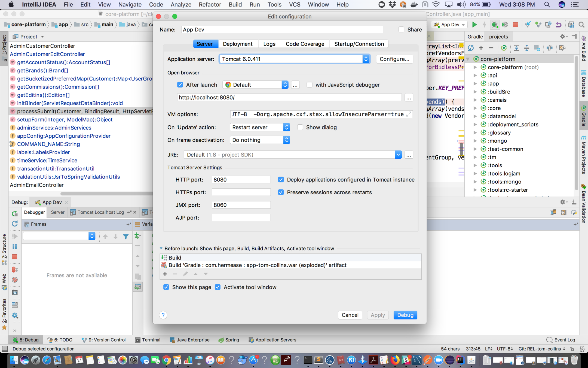Add a before-launch task with plus icon
The image size is (588, 368).
pyautogui.click(x=165, y=274)
